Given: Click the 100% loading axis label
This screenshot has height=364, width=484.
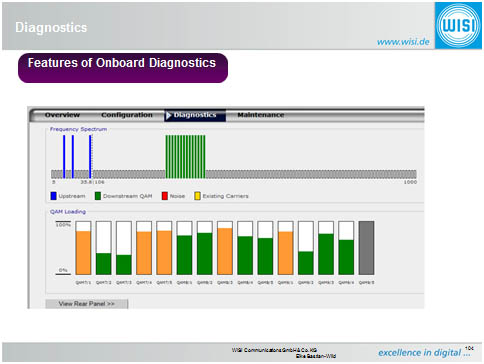Looking at the screenshot, I should [63, 225].
